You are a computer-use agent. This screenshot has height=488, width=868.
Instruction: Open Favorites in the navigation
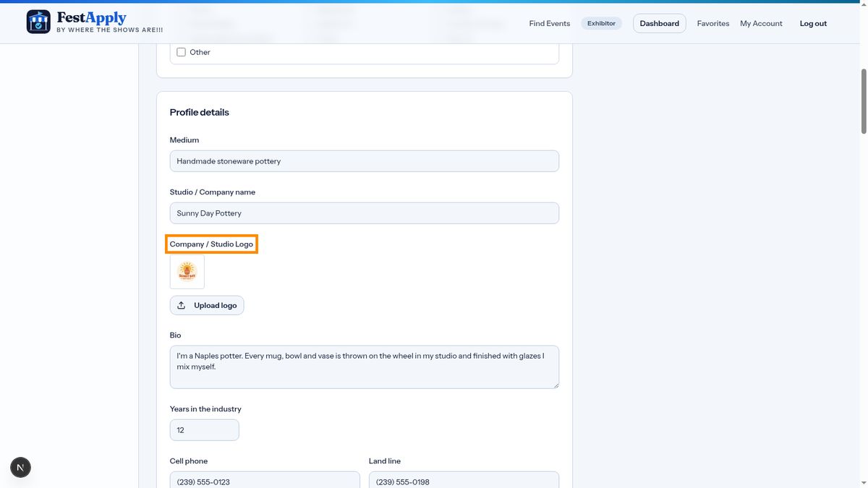(x=713, y=23)
